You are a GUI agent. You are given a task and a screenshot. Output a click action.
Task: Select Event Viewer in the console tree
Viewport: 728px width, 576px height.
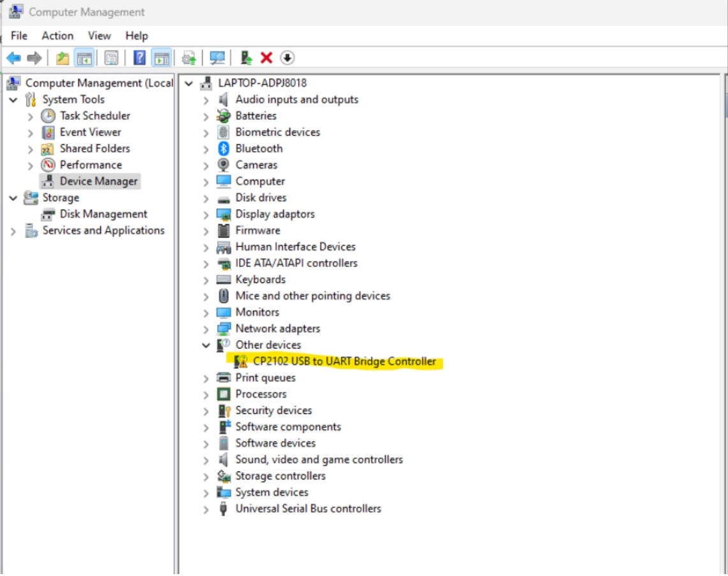coord(90,132)
